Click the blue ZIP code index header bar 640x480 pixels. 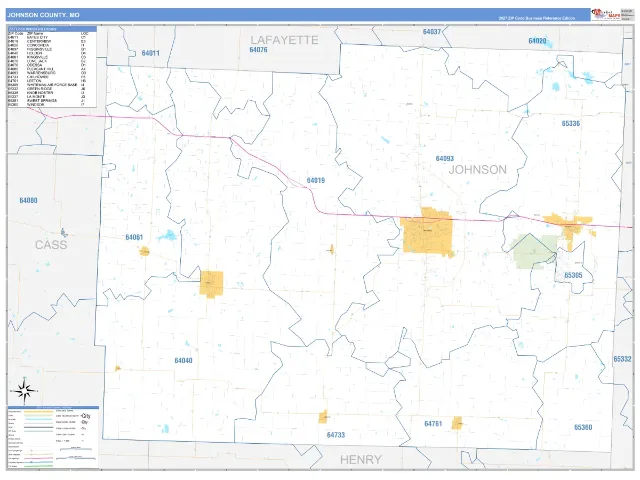point(52,29)
